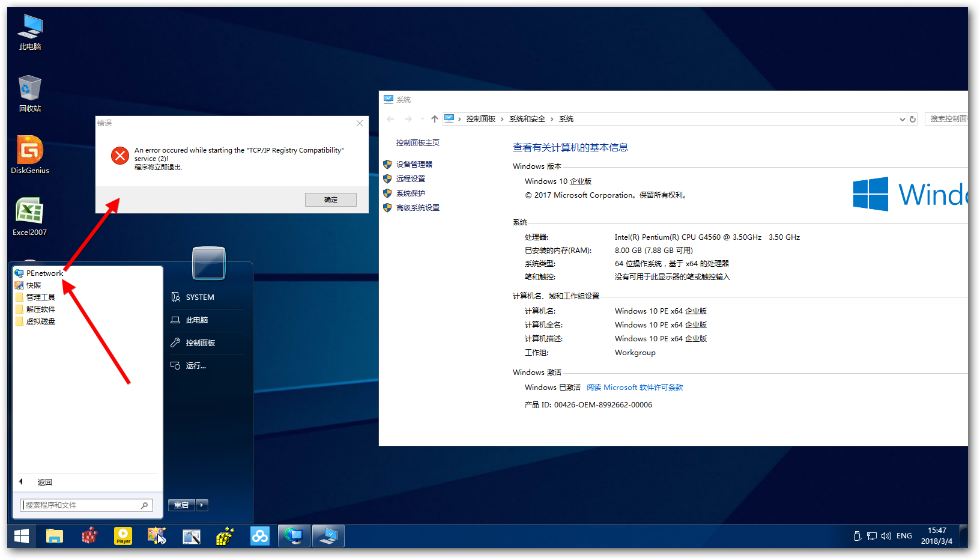Click the computer icon at address bar start

pyautogui.click(x=449, y=119)
